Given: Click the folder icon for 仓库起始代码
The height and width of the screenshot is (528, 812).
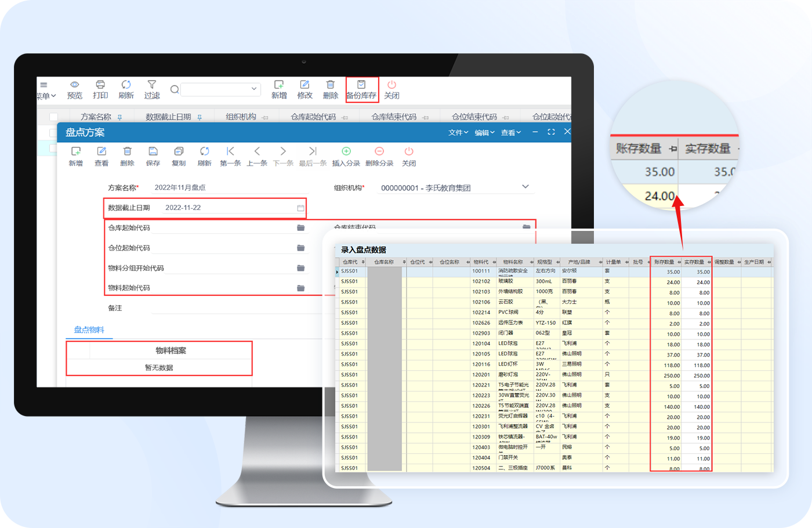Looking at the screenshot, I should (x=300, y=228).
